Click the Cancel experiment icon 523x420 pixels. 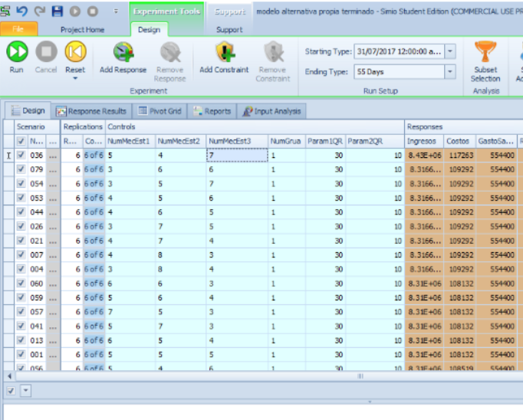(x=46, y=51)
